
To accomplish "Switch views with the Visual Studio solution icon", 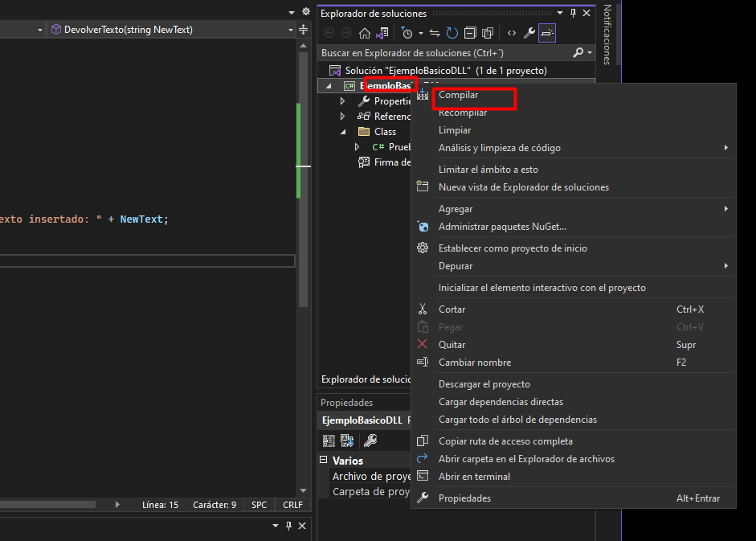I will click(382, 33).
